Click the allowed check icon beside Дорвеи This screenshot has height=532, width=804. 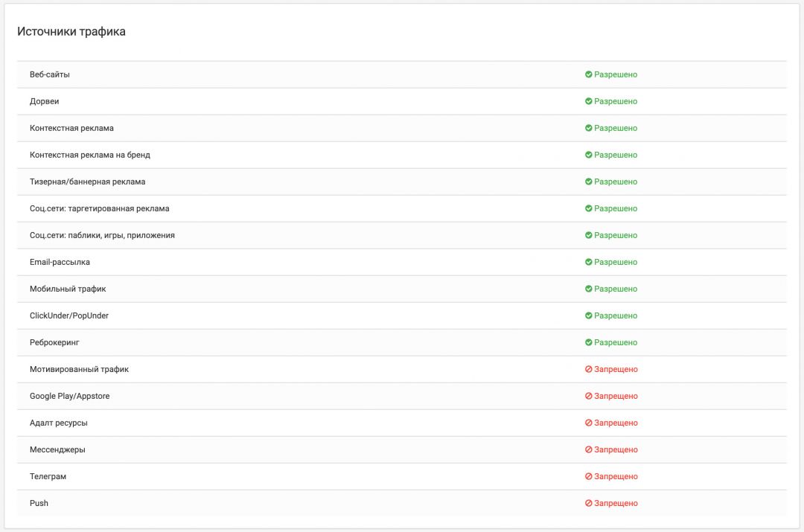pos(588,101)
